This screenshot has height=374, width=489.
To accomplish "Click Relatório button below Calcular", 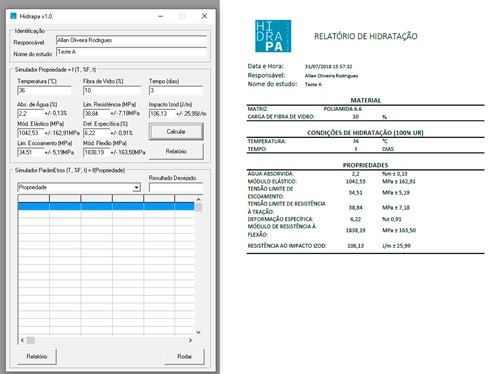I will tap(176, 151).
